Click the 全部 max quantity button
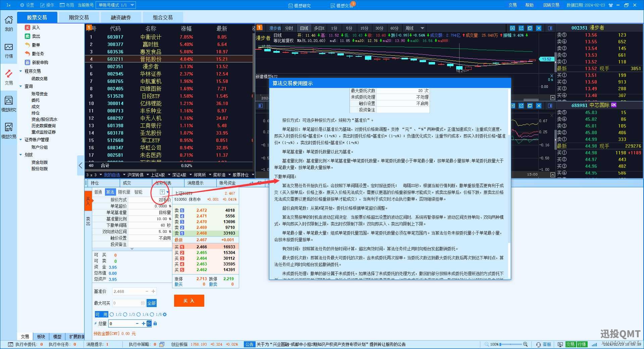Screen dimensions: 644x349 coord(152,303)
